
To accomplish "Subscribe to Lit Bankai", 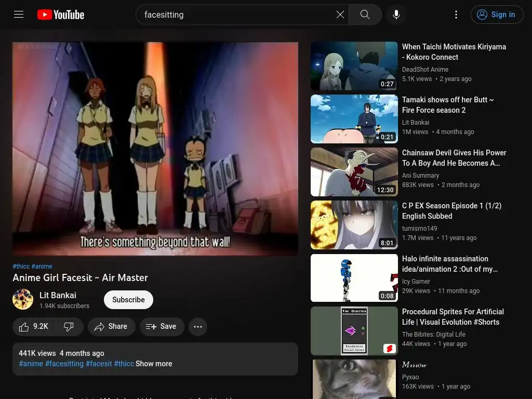I will click(128, 300).
